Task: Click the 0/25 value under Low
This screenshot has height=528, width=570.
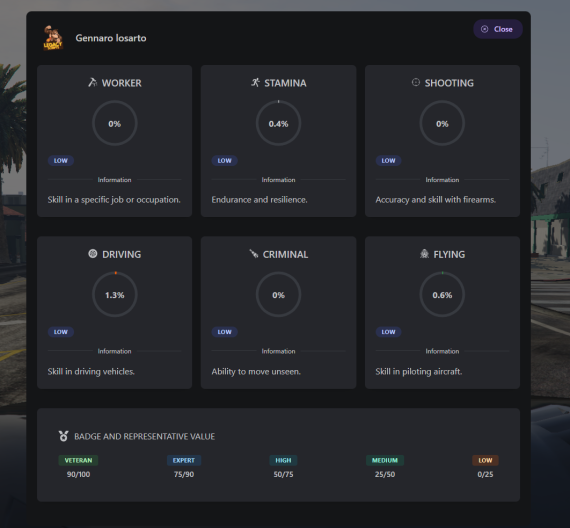Action: click(x=485, y=474)
